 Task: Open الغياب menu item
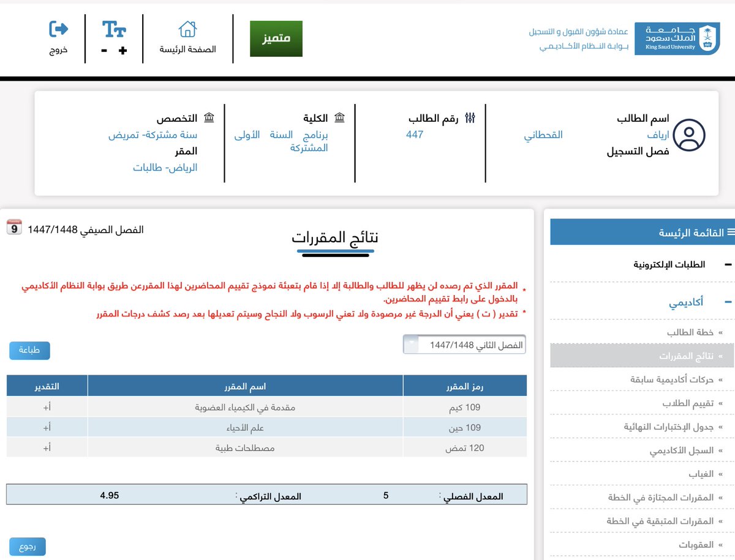[701, 474]
